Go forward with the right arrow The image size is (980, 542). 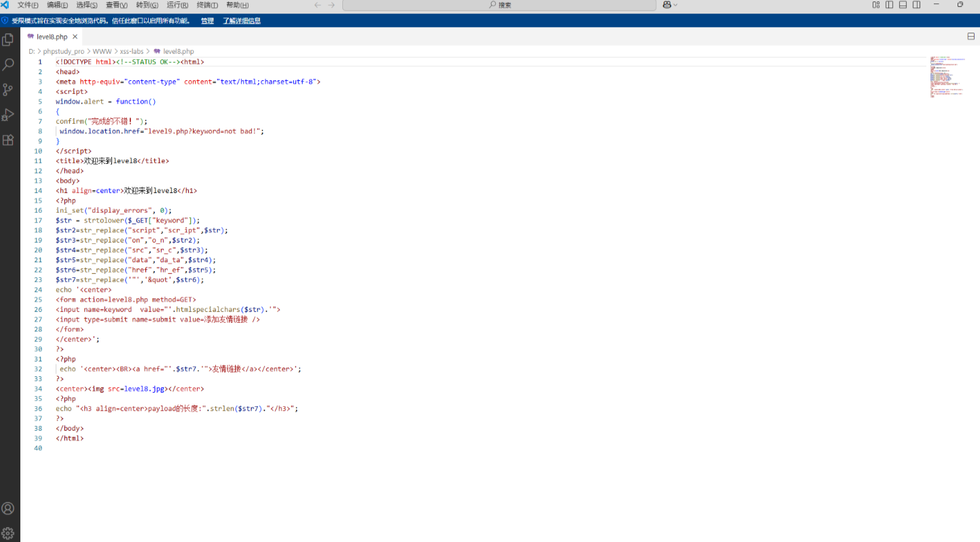click(x=331, y=5)
